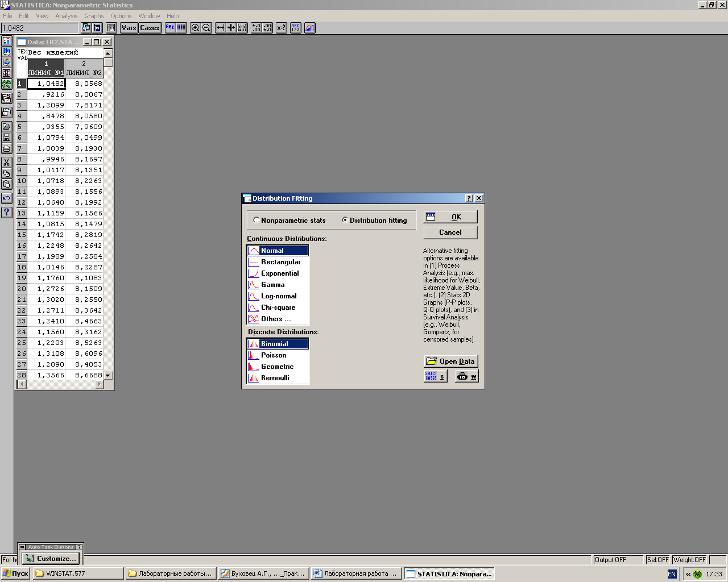The image size is (728, 582).
Task: Click Help question mark sidebar icon
Action: click(x=7, y=212)
